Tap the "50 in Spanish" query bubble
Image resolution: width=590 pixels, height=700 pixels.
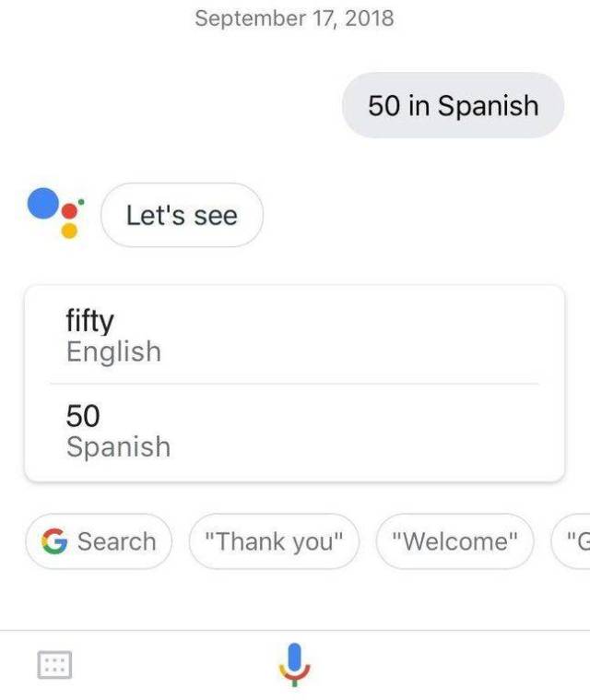(453, 105)
